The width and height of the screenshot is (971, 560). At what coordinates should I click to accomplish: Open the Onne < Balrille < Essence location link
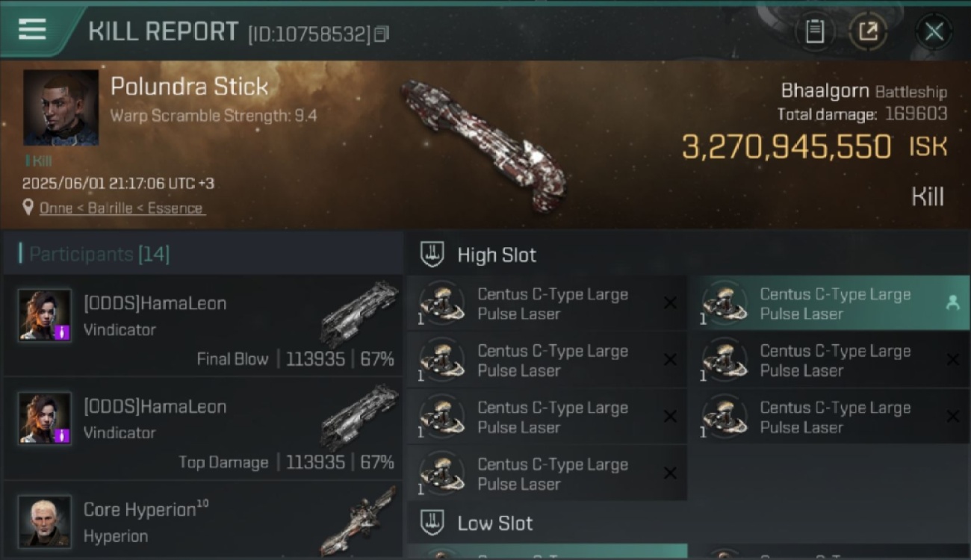[121, 208]
